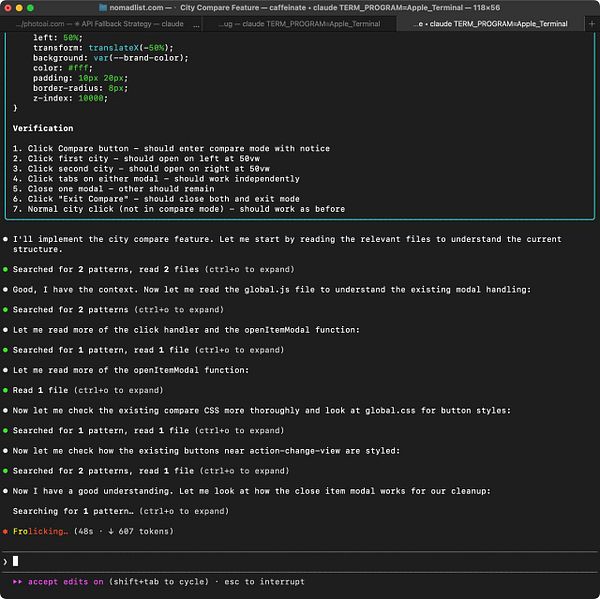Viewport: 600px width, 599px height.
Task: Click the 'accept edits on' mode indicator
Action: tap(66, 582)
